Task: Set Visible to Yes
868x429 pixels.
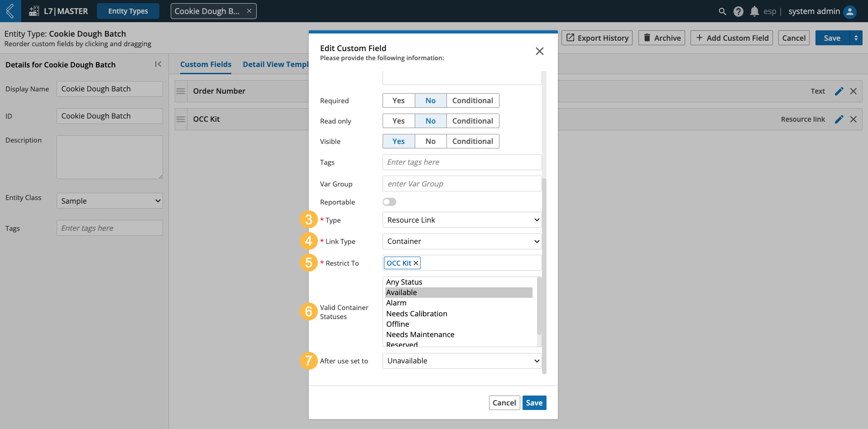Action: pos(398,141)
